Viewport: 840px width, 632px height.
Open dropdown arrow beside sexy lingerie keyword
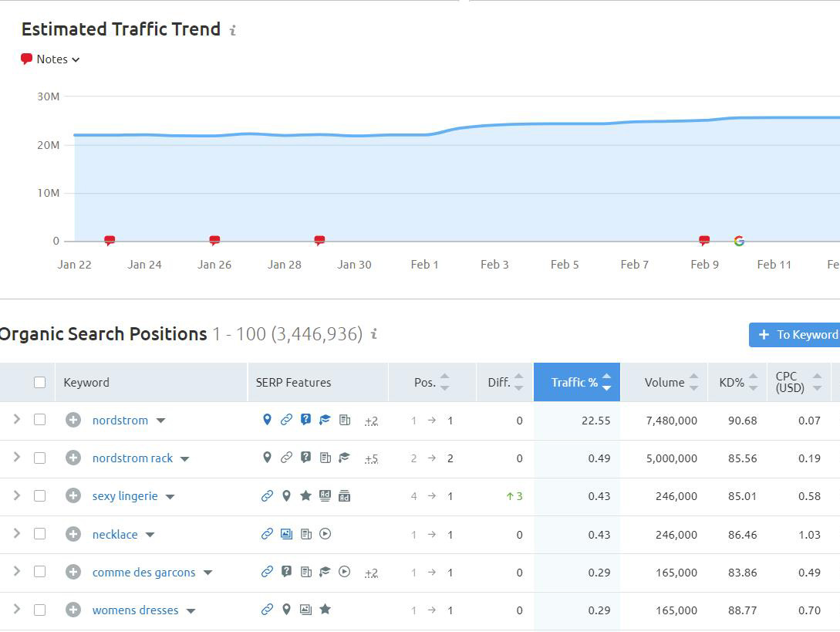click(170, 496)
